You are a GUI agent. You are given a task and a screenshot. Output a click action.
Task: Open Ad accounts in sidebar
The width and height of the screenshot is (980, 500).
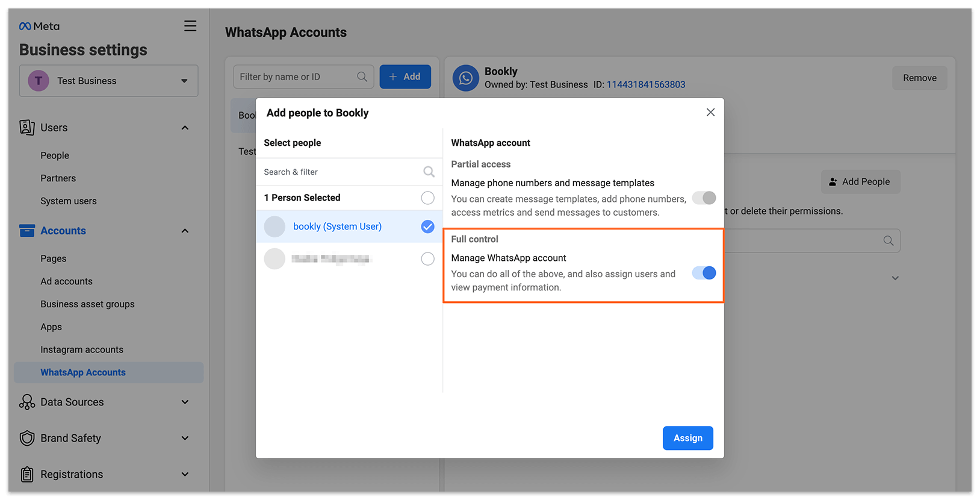click(67, 281)
